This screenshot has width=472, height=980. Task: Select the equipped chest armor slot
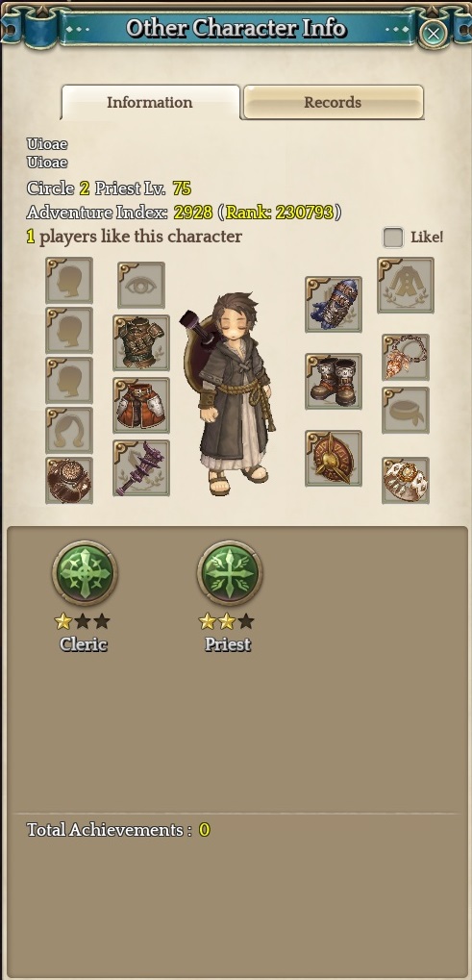[141, 342]
